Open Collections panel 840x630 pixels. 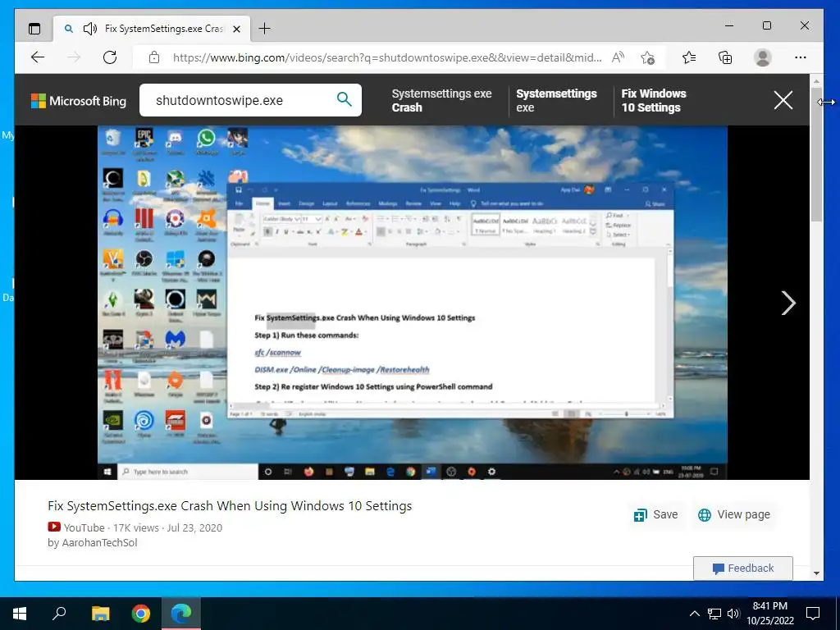point(725,57)
